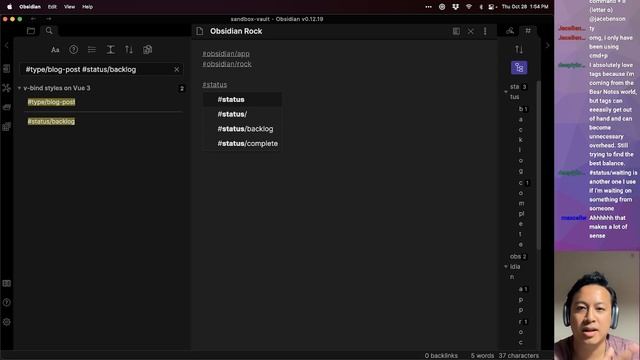The height and width of the screenshot is (360, 640).
Task: Click 37 characters in status bar
Action: (518, 356)
